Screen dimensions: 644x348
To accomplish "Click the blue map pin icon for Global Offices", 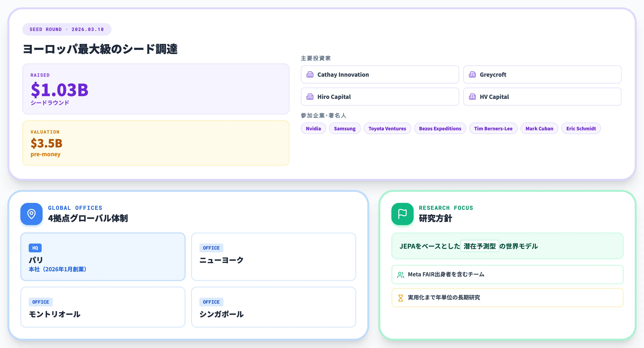I will pyautogui.click(x=31, y=214).
